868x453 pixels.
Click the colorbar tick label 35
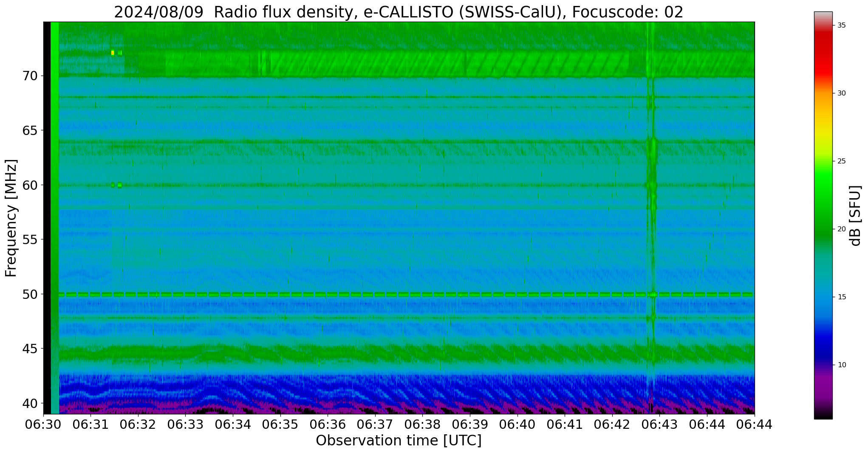click(842, 25)
